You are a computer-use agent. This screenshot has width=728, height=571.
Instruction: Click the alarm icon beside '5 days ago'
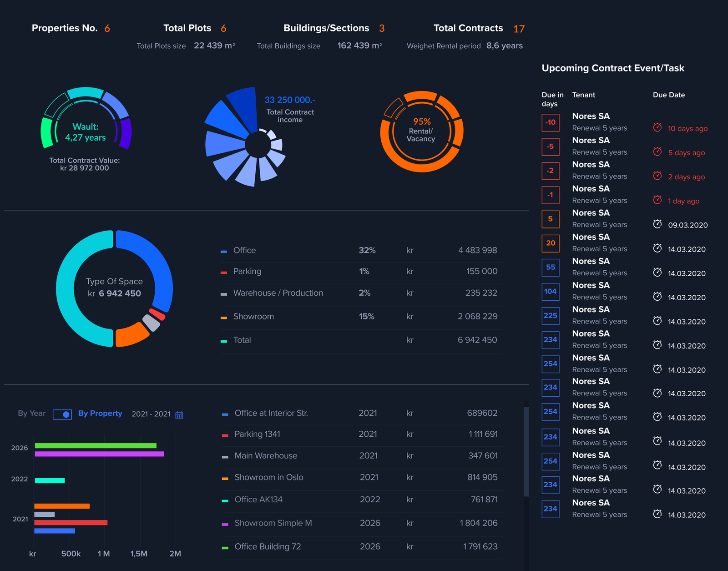click(657, 152)
